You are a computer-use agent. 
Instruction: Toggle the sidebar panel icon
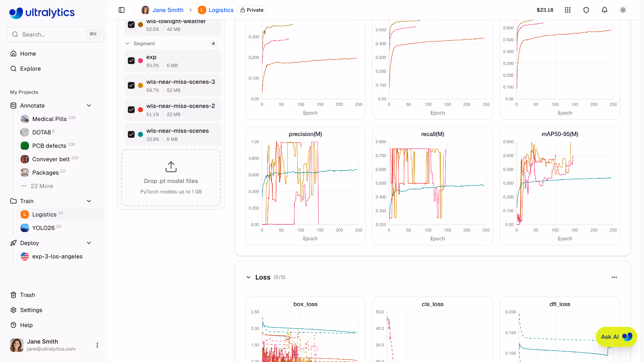(122, 10)
